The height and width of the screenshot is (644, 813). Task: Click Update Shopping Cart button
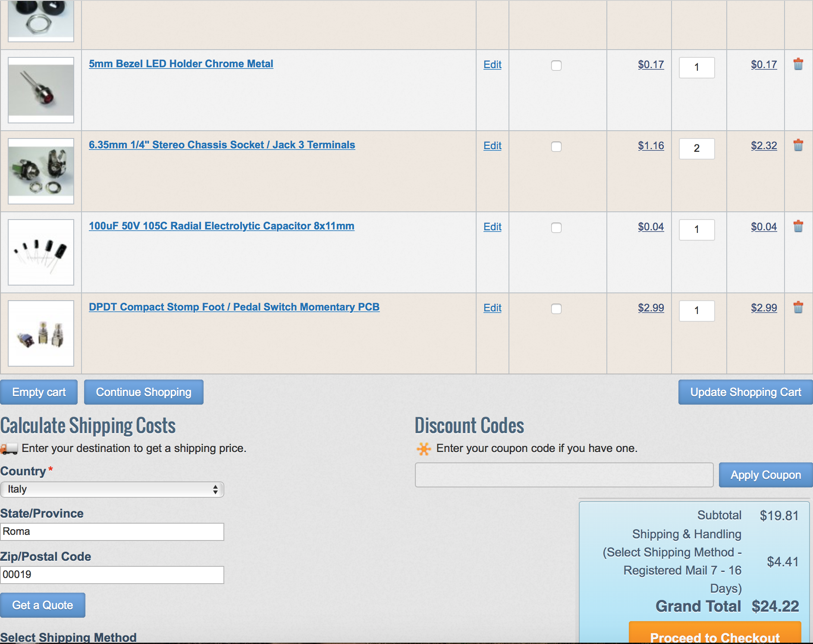pyautogui.click(x=745, y=392)
